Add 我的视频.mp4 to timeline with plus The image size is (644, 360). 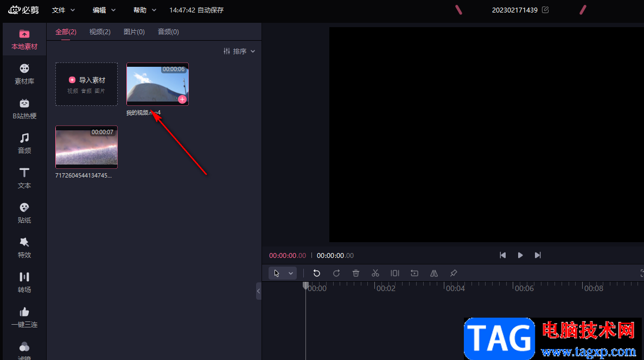click(182, 99)
